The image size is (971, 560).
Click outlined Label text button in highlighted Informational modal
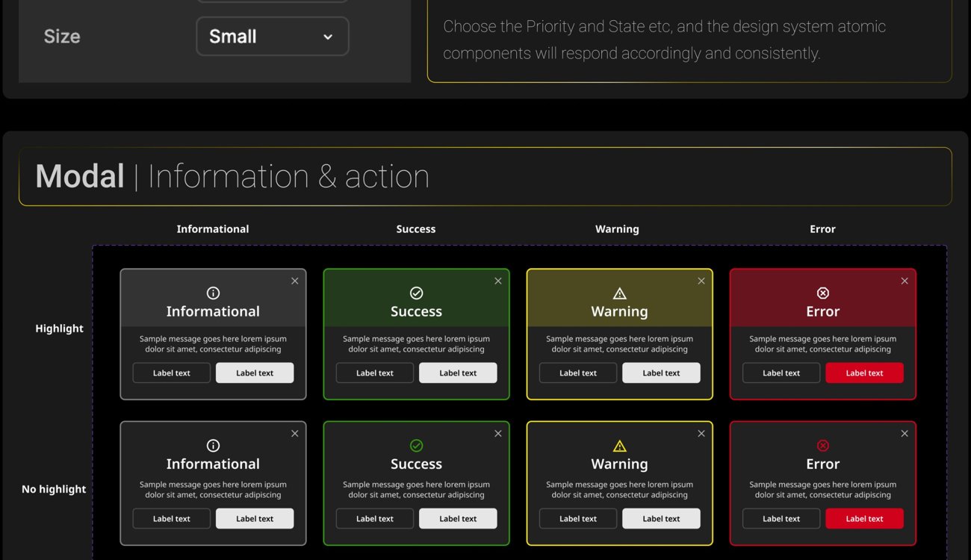[x=172, y=373]
